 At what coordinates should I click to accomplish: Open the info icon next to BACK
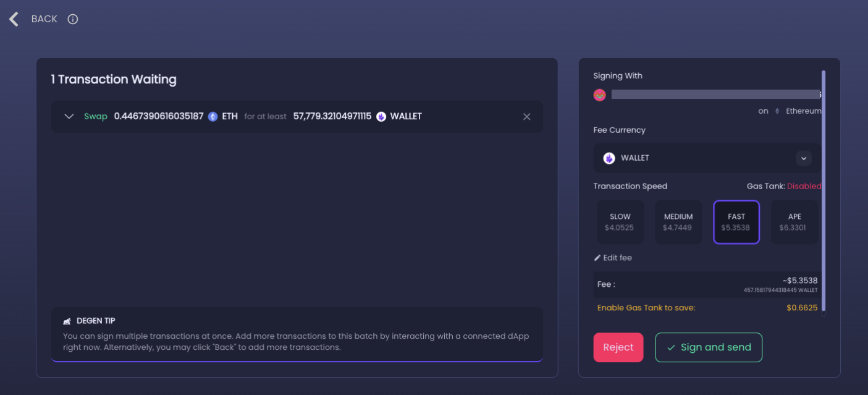pos(73,19)
